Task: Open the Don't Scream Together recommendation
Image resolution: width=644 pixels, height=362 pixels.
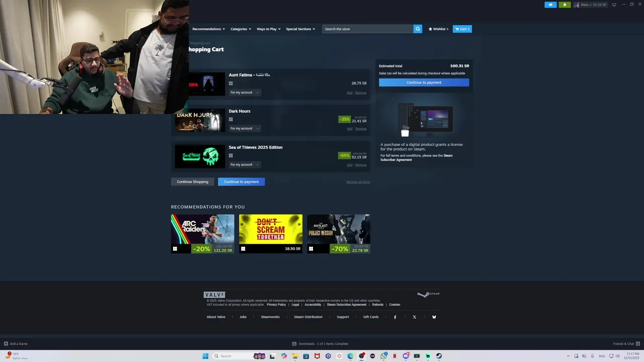Action: tap(271, 234)
